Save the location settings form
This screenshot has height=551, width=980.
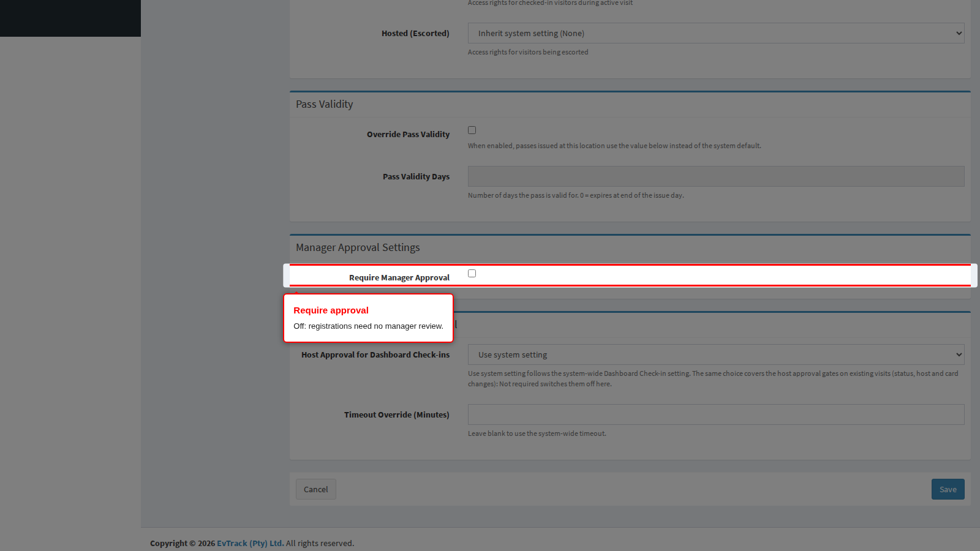(948, 489)
